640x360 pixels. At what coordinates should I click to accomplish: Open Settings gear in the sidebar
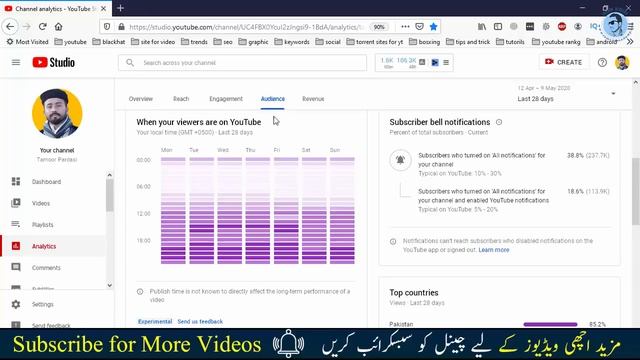16,304
